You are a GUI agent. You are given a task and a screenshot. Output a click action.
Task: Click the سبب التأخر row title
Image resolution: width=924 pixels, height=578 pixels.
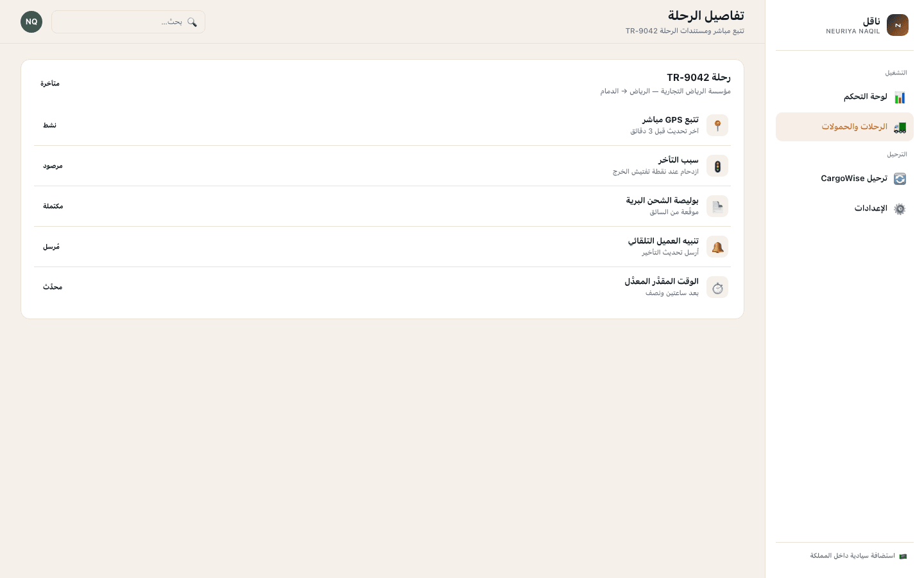pos(678,161)
